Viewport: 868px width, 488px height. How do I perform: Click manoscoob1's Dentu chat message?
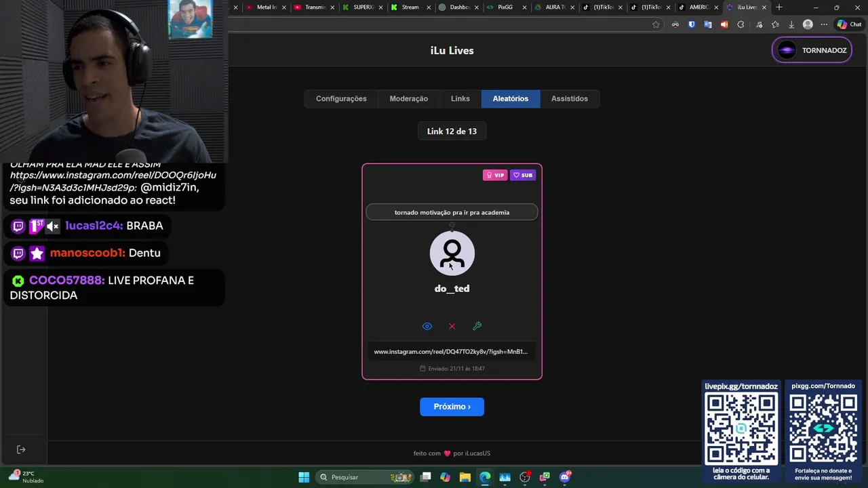coord(87,253)
